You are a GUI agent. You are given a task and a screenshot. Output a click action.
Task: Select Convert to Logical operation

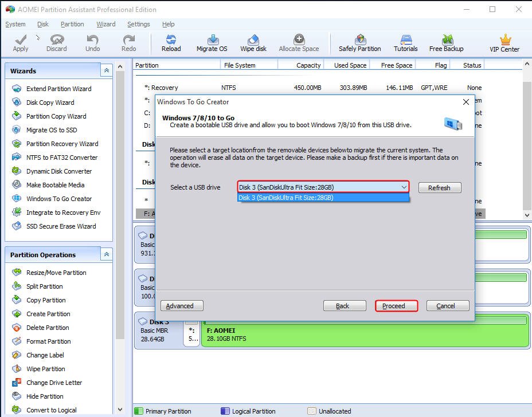[45, 410]
